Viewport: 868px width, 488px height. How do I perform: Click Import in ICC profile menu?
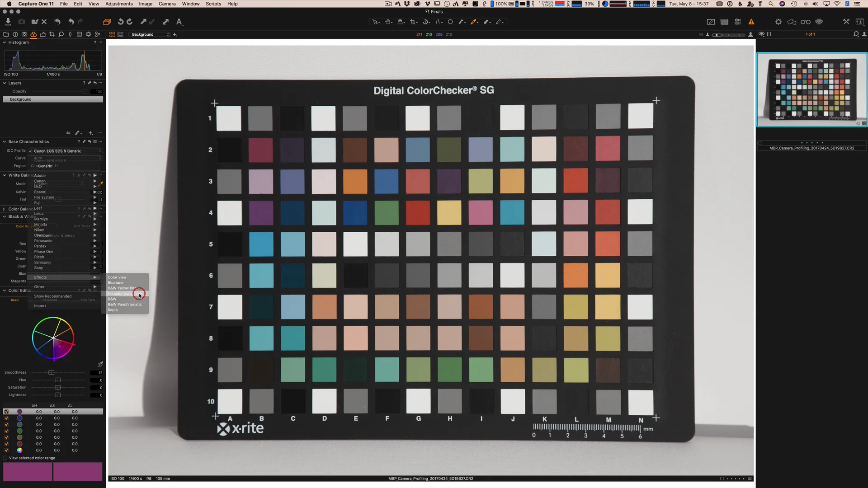click(40, 306)
